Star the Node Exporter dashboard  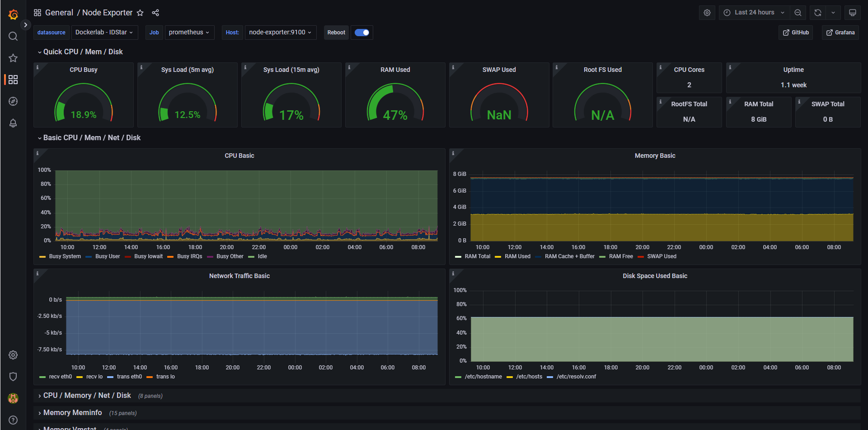pos(140,13)
